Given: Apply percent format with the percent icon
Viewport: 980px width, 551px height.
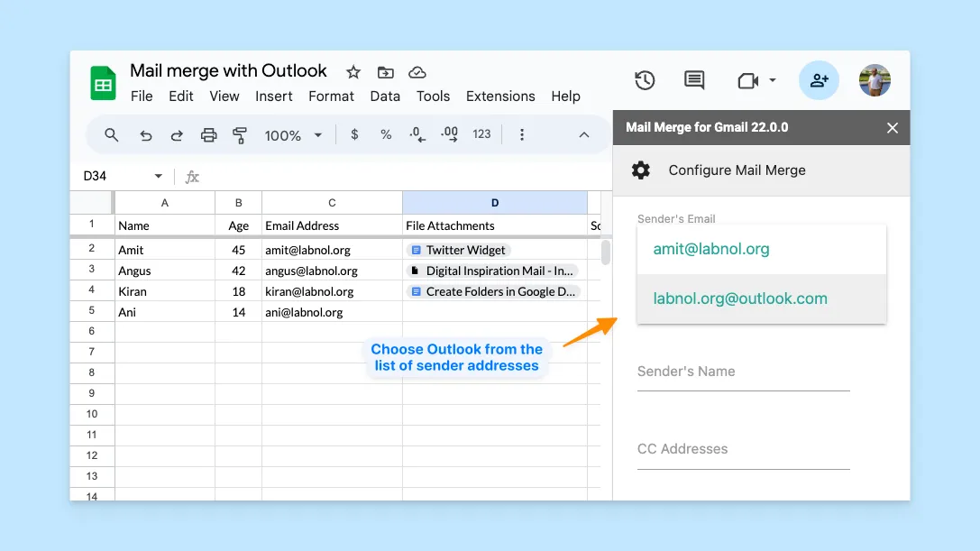Looking at the screenshot, I should pos(385,133).
